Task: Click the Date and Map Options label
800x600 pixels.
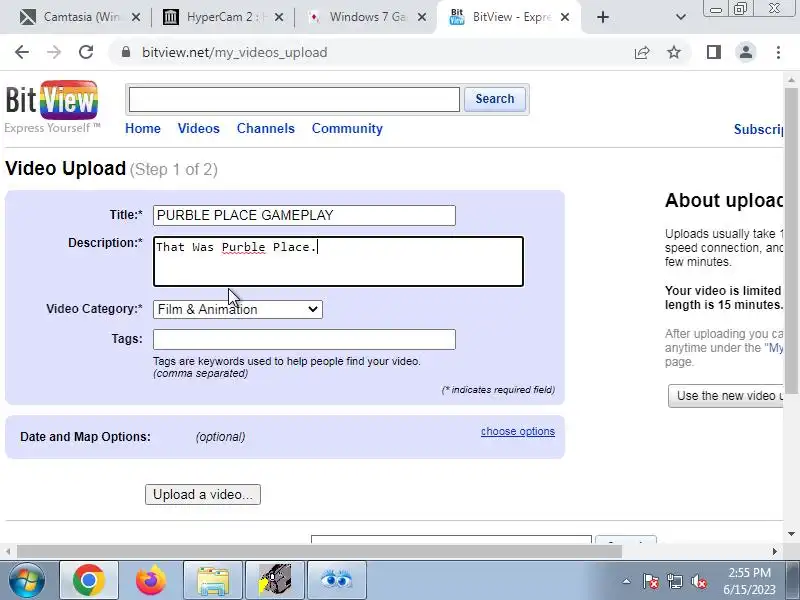Action: 85,437
